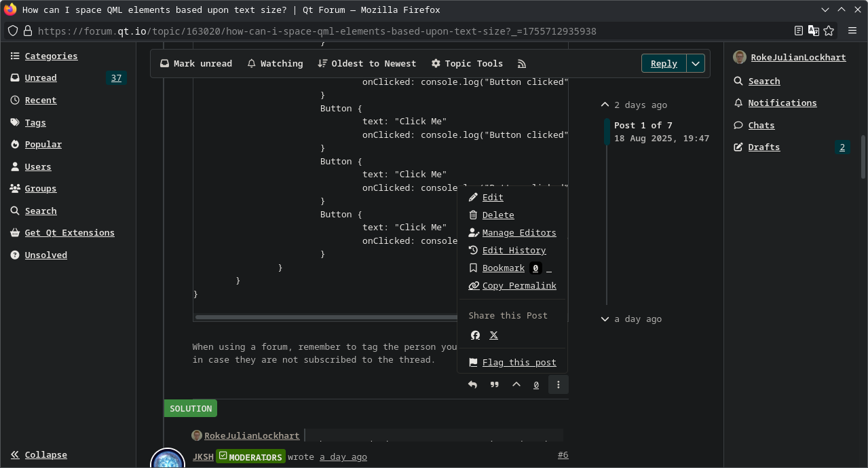Screen dimensions: 868x468
Task: Click the 'a day ago' post timestamp link
Action: (x=343, y=456)
